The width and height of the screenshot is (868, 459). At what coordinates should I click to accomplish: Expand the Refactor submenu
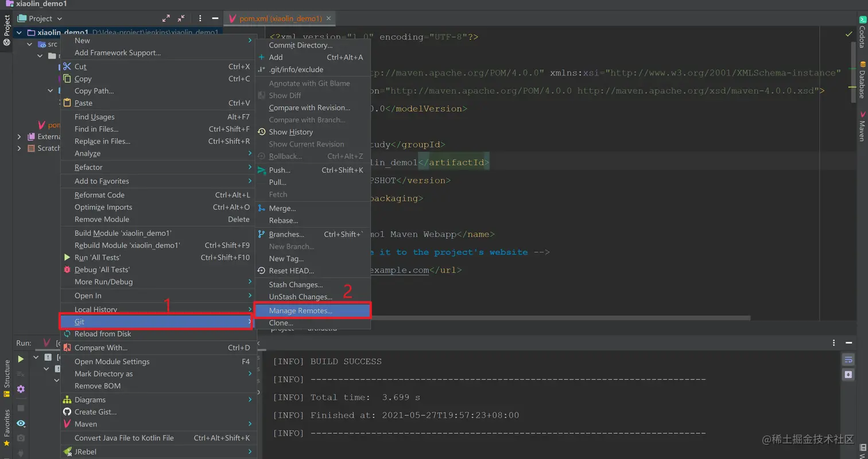(157, 167)
